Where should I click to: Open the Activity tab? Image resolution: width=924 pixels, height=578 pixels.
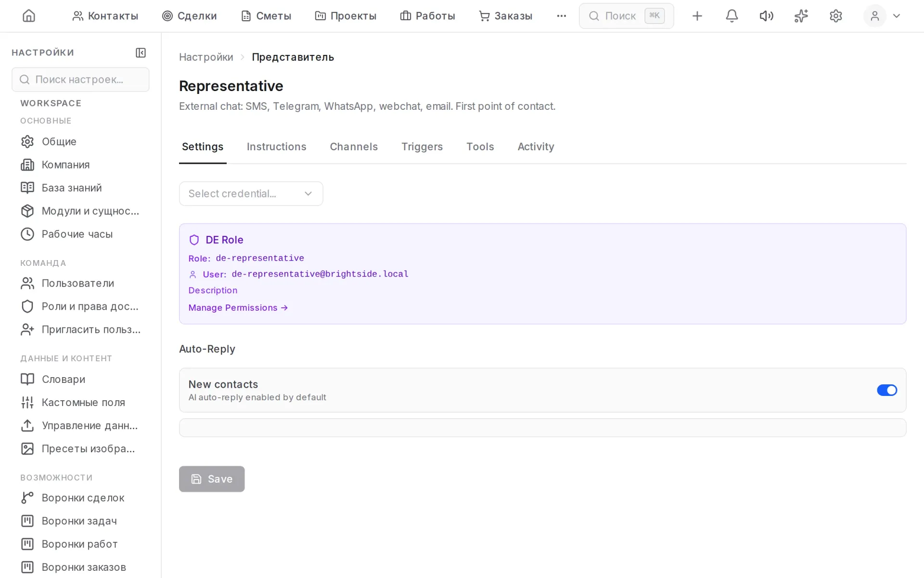coord(536,146)
